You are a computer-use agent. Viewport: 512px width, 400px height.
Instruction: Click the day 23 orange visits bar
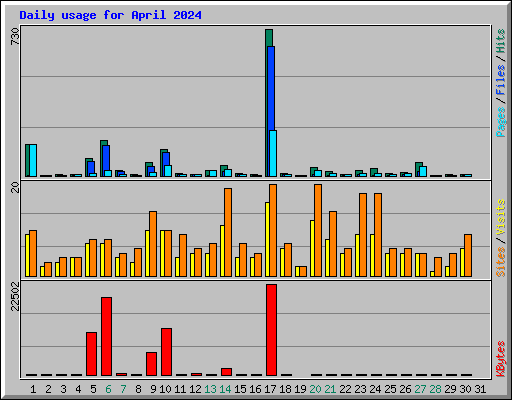363,235
